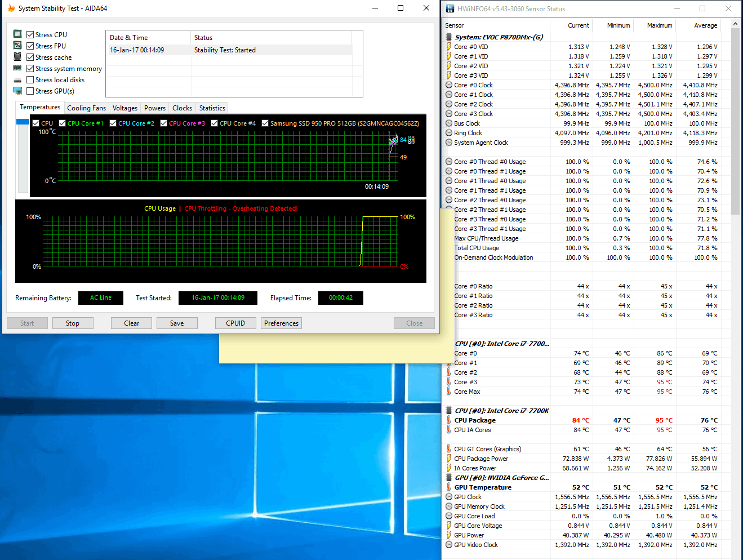Click the HWiNFO sensor list vertical scrollbar

(735, 121)
